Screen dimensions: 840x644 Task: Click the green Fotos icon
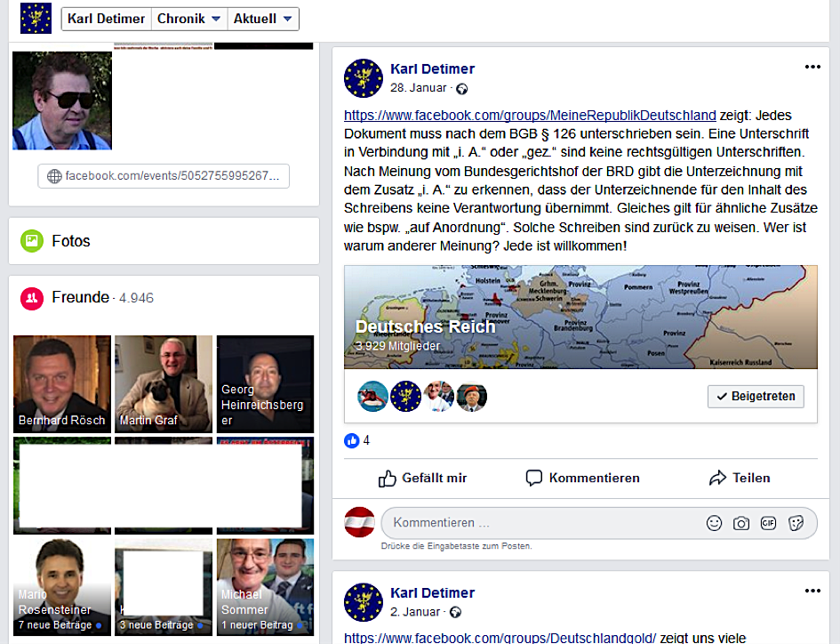click(32, 241)
